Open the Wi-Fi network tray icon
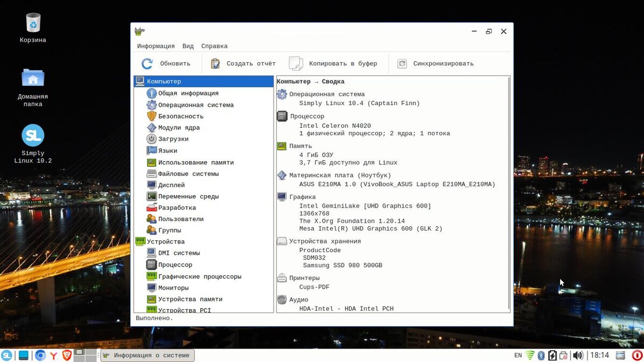 pos(530,355)
